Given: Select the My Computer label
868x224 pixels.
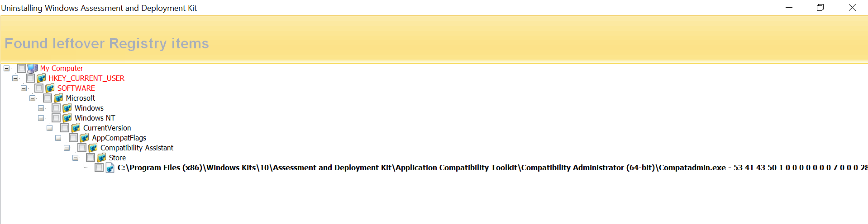Looking at the screenshot, I should click(x=62, y=68).
